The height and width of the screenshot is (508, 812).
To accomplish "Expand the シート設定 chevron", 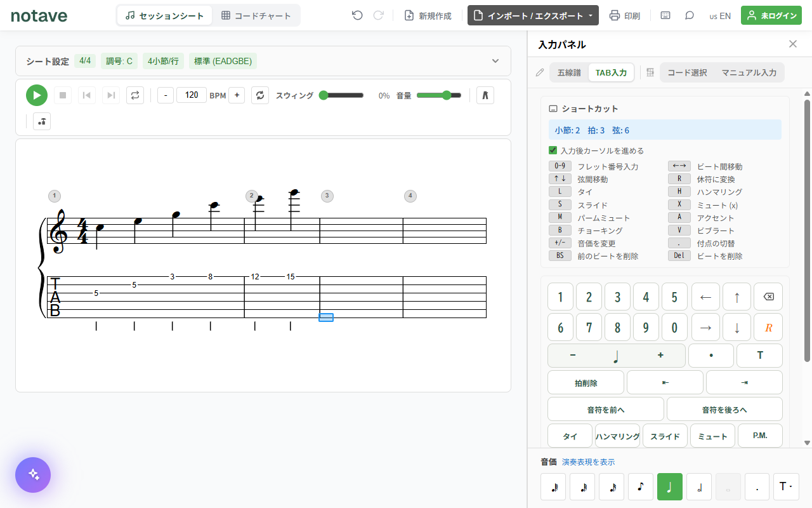I will tap(495, 61).
